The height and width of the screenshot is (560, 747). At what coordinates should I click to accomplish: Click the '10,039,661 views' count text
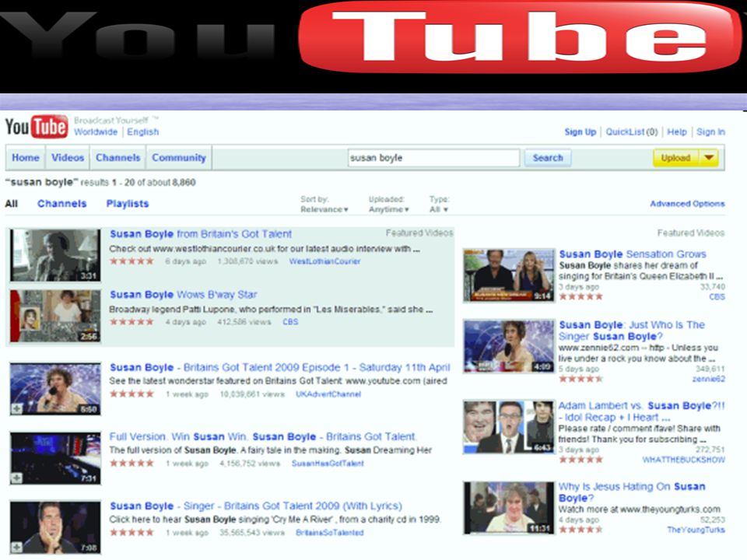coord(252,394)
